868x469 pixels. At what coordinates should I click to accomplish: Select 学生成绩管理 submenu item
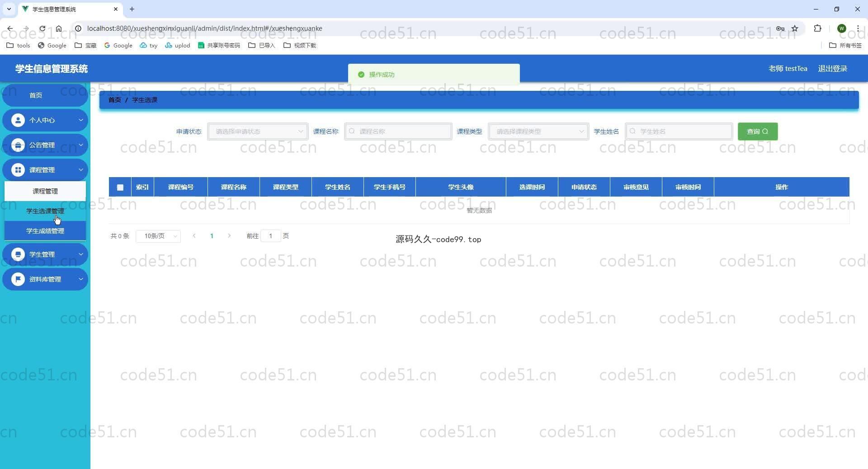(45, 231)
